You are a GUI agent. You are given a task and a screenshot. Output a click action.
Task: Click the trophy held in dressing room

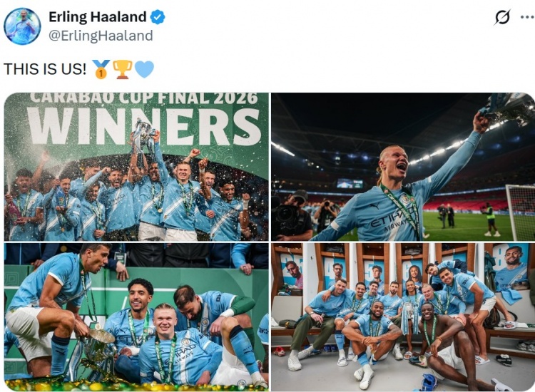tap(409, 317)
